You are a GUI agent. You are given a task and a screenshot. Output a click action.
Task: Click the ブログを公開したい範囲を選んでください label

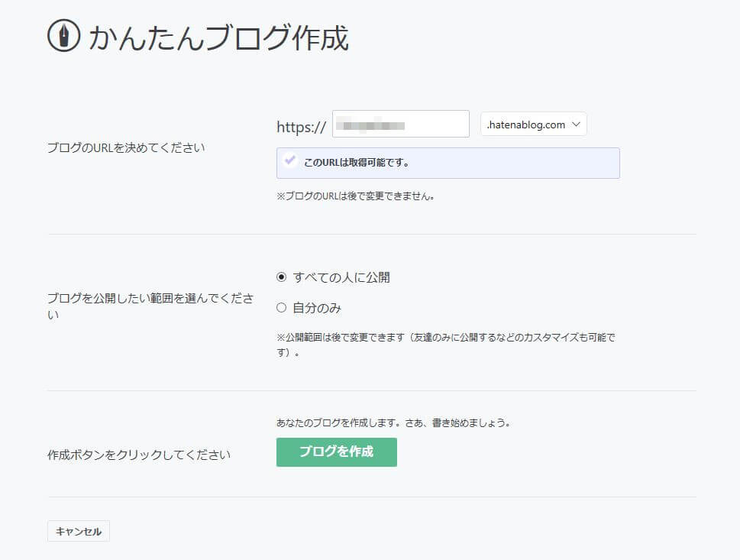[150, 306]
